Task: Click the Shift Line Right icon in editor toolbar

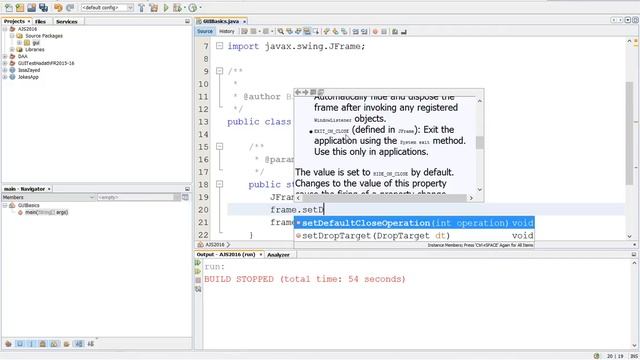Action: tap(364, 31)
